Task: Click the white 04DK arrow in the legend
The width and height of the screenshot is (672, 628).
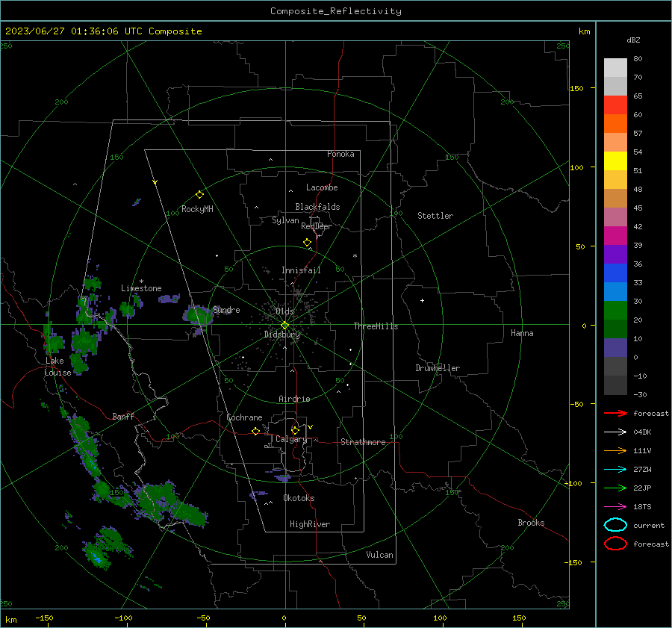Action: 615,432
